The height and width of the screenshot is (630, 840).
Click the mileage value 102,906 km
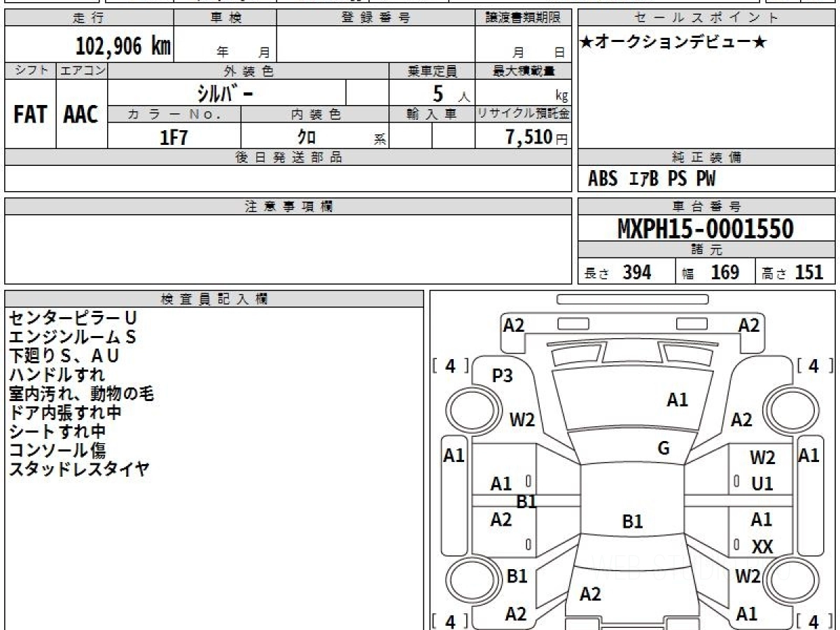(123, 46)
